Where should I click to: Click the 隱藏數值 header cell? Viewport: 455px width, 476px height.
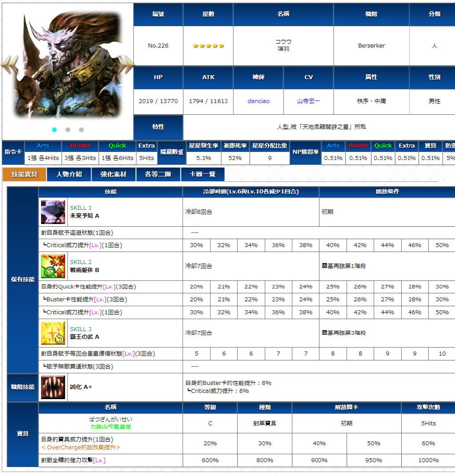point(172,152)
